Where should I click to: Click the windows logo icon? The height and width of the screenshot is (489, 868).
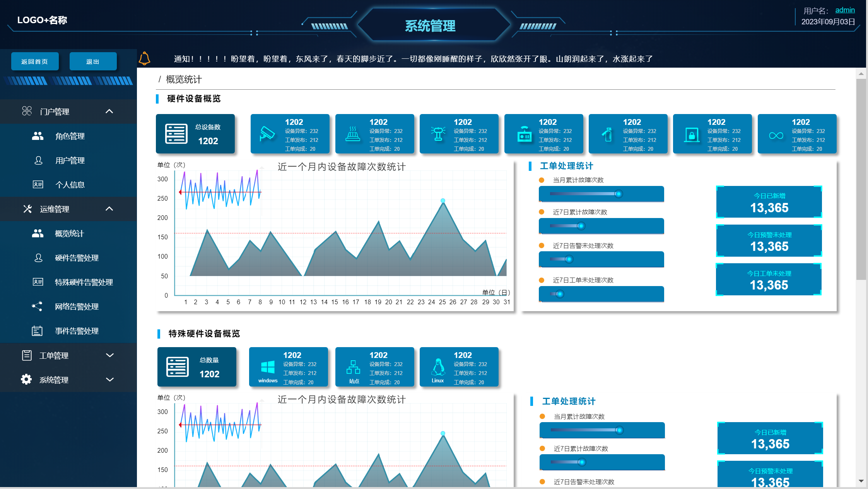click(268, 367)
